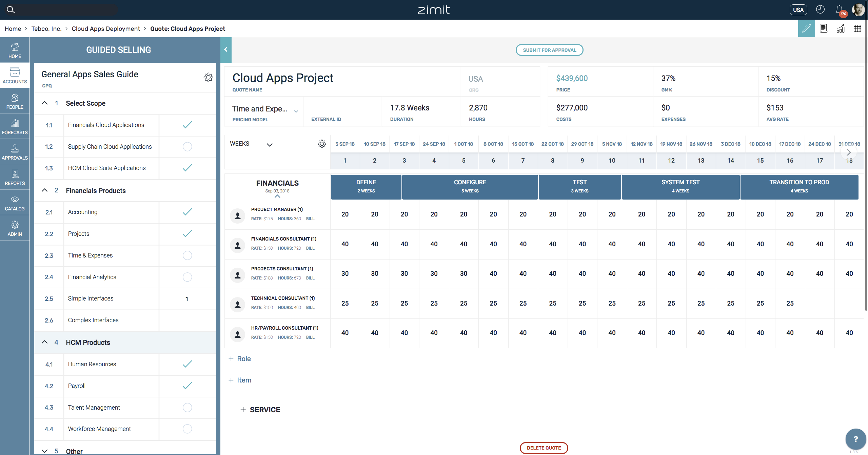Uncheck the Accounting product checkmark
Viewport: 868px width, 455px height.
click(x=187, y=212)
